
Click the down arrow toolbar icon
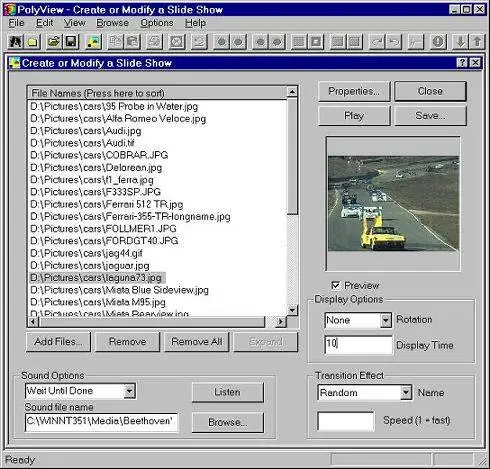pyautogui.click(x=460, y=42)
